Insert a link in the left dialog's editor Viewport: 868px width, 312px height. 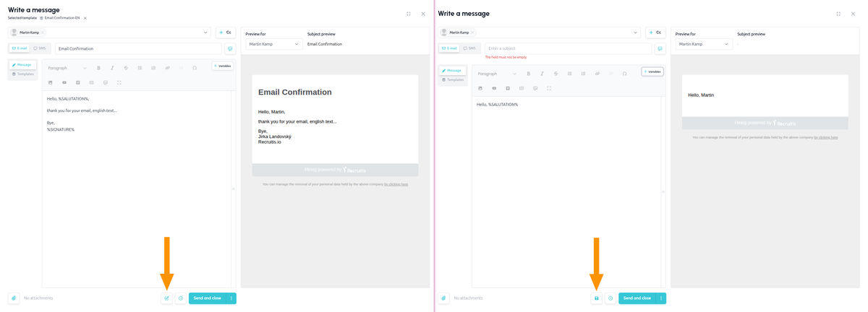point(167,68)
